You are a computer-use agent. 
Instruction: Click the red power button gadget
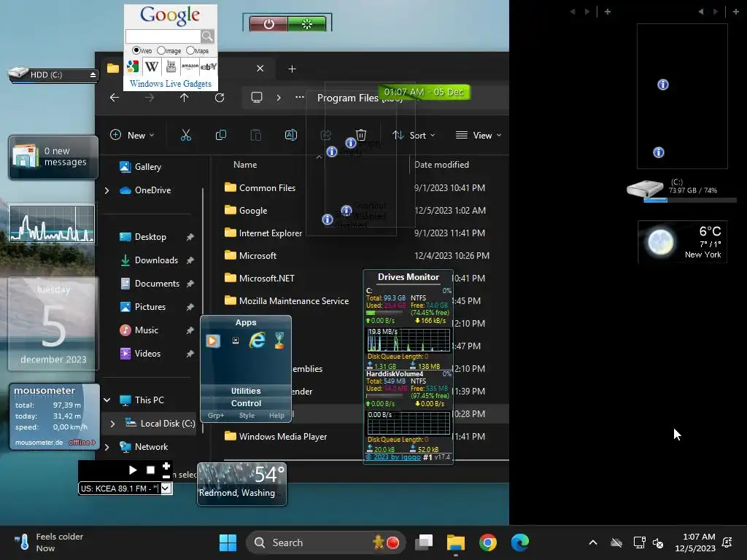click(268, 24)
